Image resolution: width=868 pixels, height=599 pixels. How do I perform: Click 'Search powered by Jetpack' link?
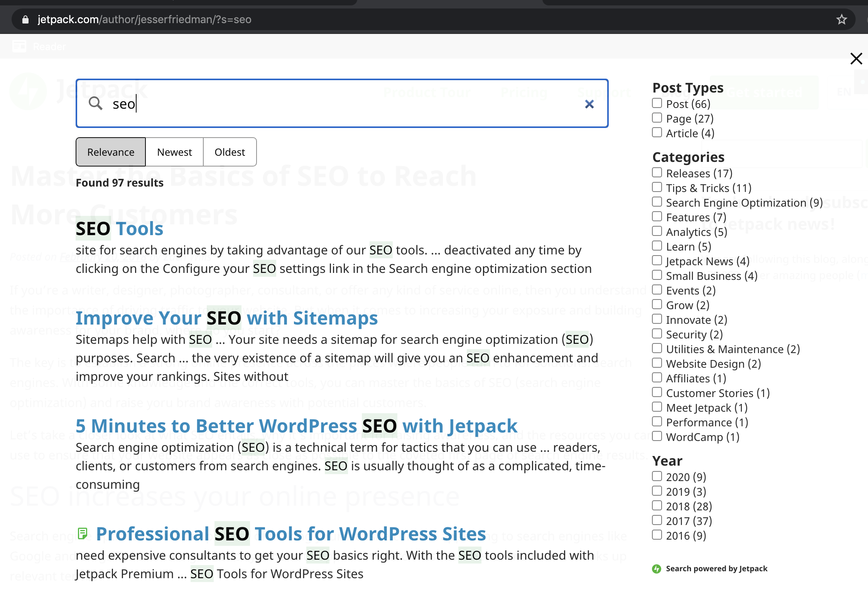click(716, 569)
